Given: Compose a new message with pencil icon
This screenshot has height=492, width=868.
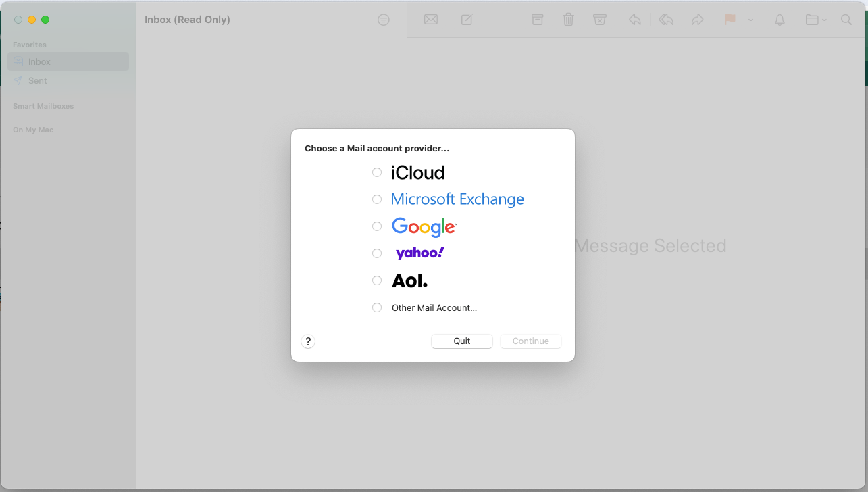Looking at the screenshot, I should [467, 20].
